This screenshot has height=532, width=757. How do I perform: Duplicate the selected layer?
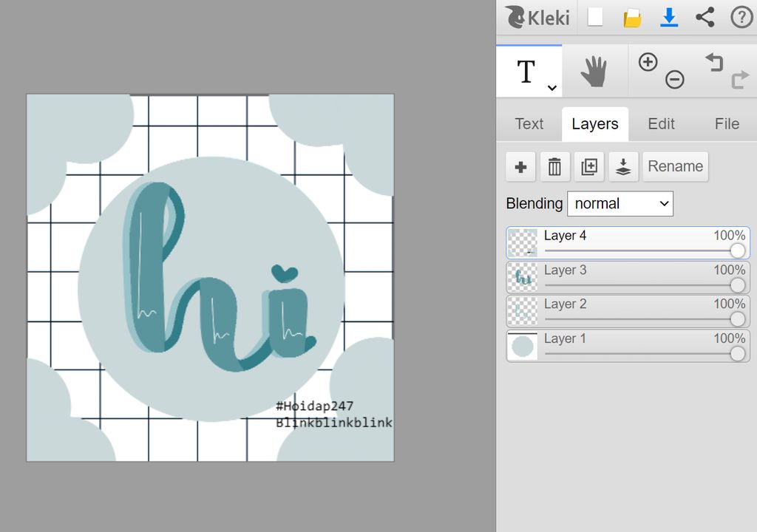pyautogui.click(x=589, y=167)
